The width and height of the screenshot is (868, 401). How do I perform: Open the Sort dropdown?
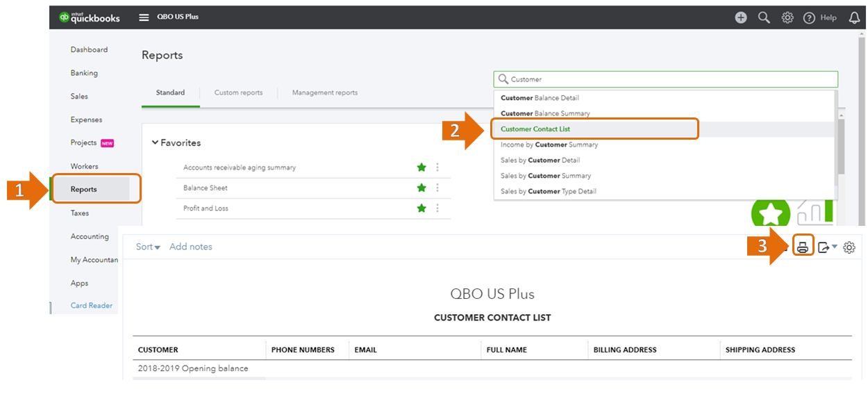click(148, 247)
